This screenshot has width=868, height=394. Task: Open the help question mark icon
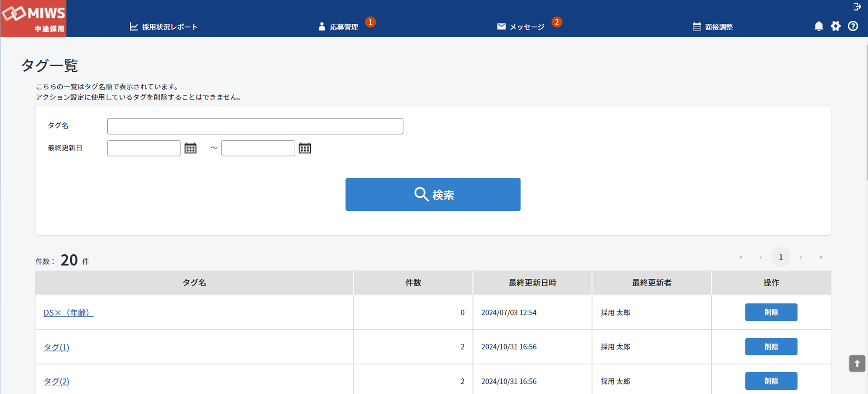[853, 26]
